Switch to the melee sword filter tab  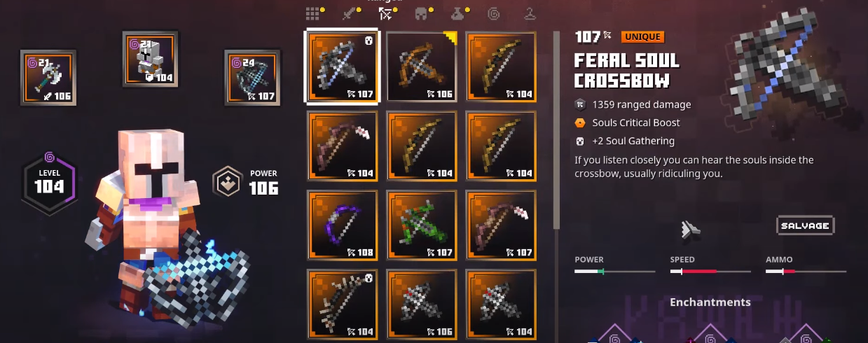click(x=350, y=13)
